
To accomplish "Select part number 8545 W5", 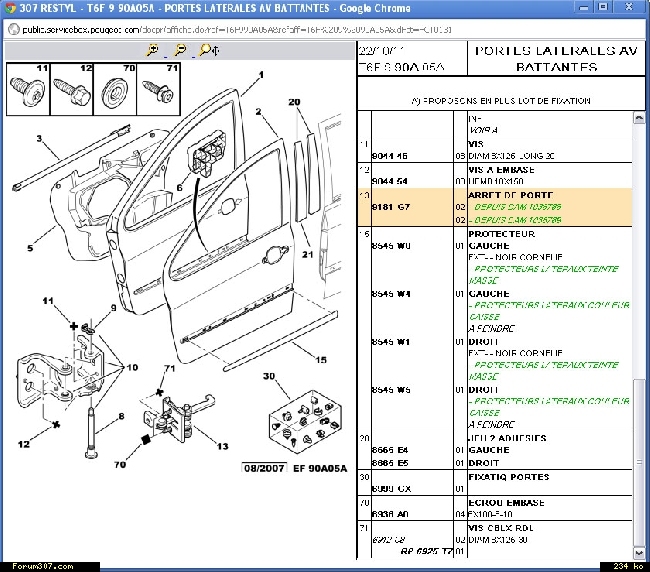I will (391, 390).
